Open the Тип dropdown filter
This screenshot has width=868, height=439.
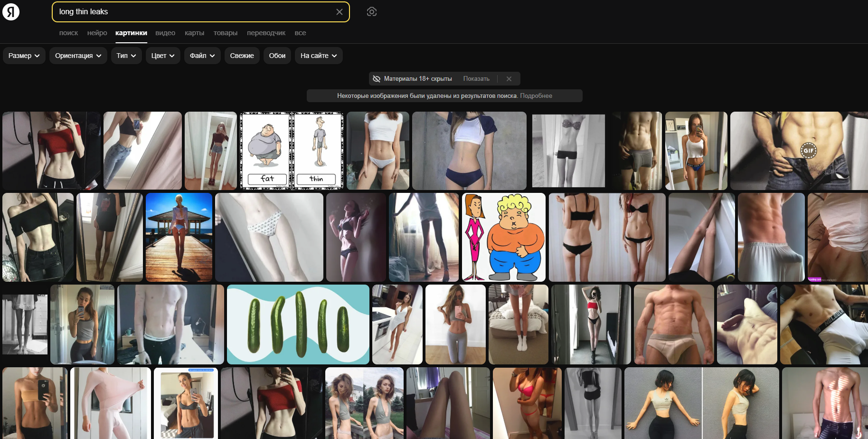(126, 56)
